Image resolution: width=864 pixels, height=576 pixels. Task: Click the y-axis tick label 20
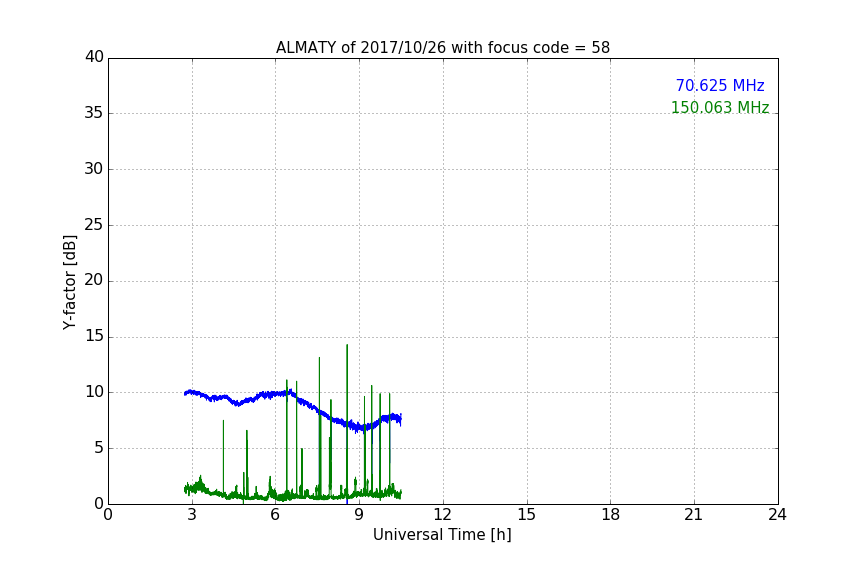[x=94, y=280]
